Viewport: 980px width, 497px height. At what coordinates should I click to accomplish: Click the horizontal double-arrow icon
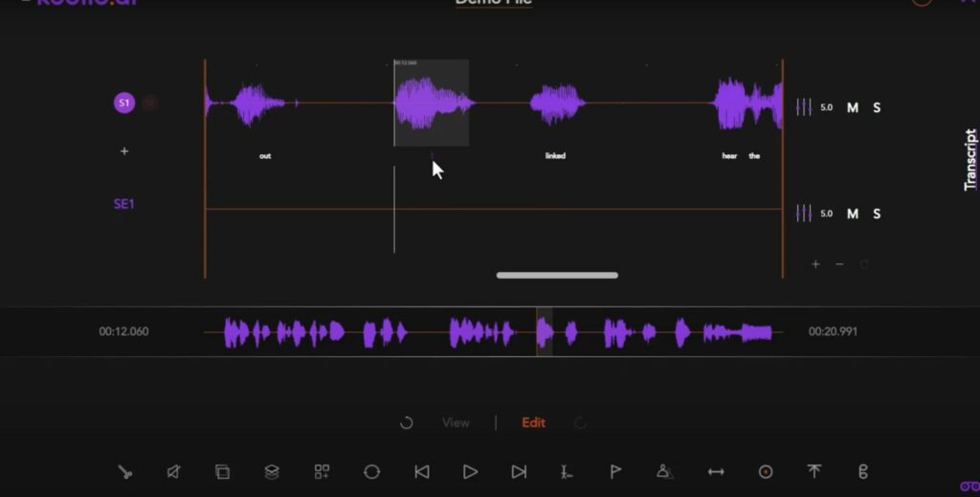coord(716,471)
